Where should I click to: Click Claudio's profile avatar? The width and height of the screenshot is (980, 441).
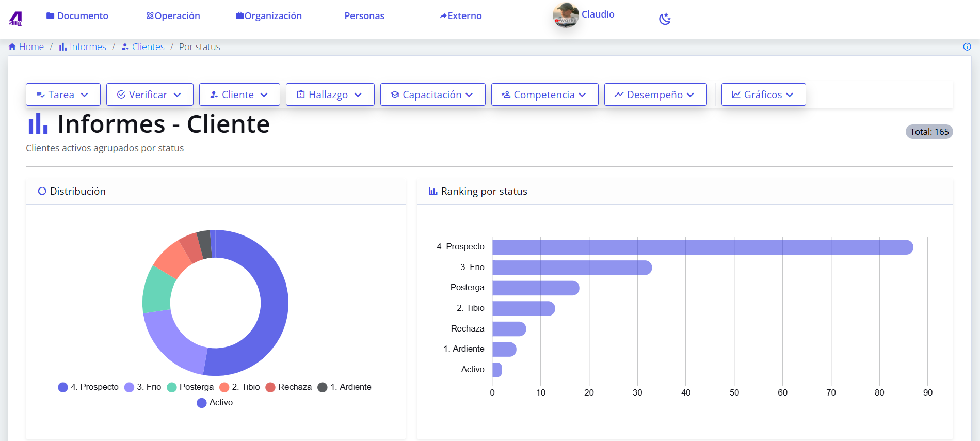(566, 15)
